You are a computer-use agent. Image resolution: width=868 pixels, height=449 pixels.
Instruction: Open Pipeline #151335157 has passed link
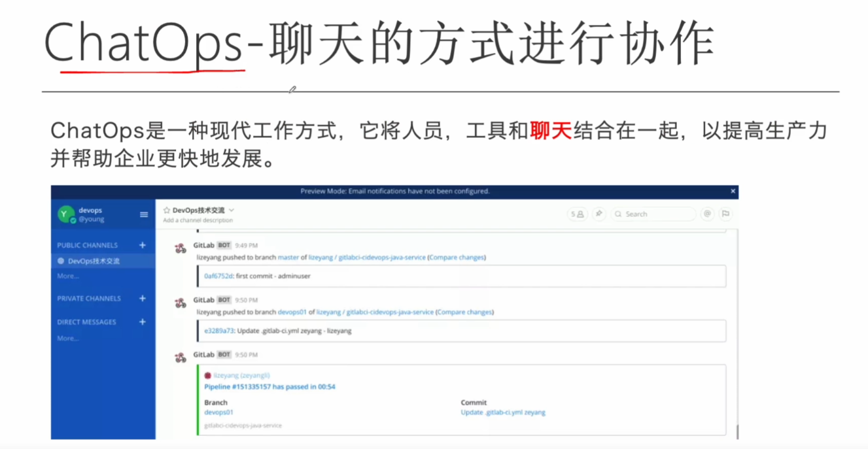269,387
